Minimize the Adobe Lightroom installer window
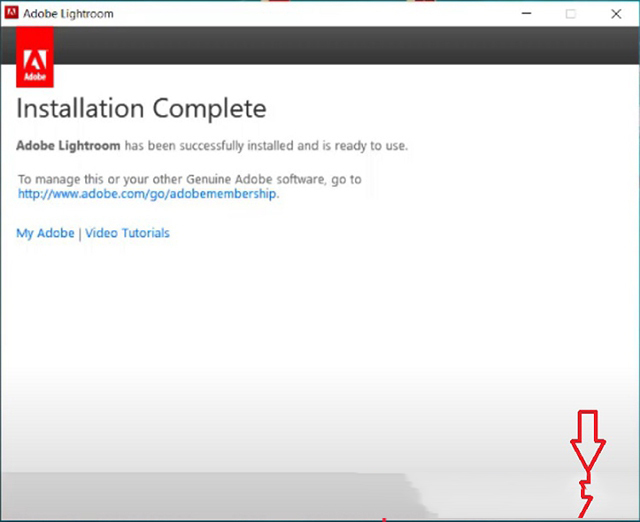Image resolution: width=640 pixels, height=522 pixels. coord(527,13)
